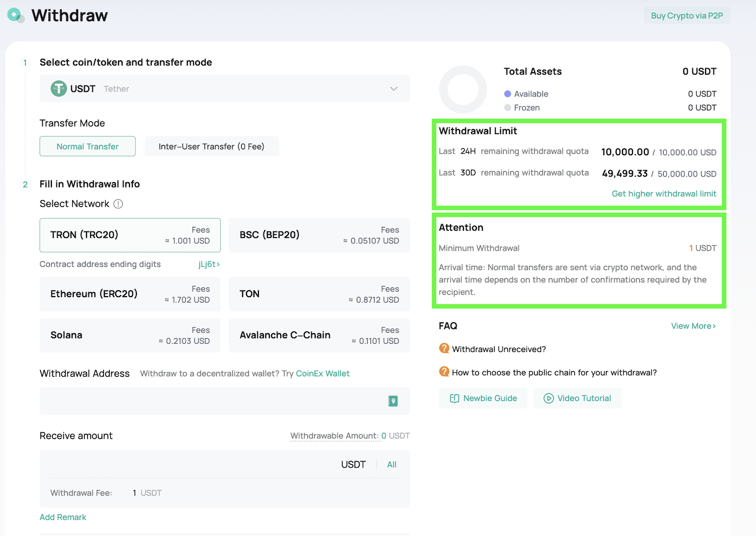Click the Withdrawal Fee 1 USDT text

tap(147, 493)
